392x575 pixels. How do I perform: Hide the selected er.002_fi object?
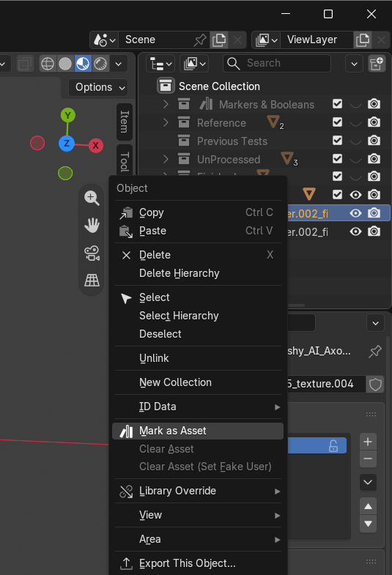click(355, 213)
